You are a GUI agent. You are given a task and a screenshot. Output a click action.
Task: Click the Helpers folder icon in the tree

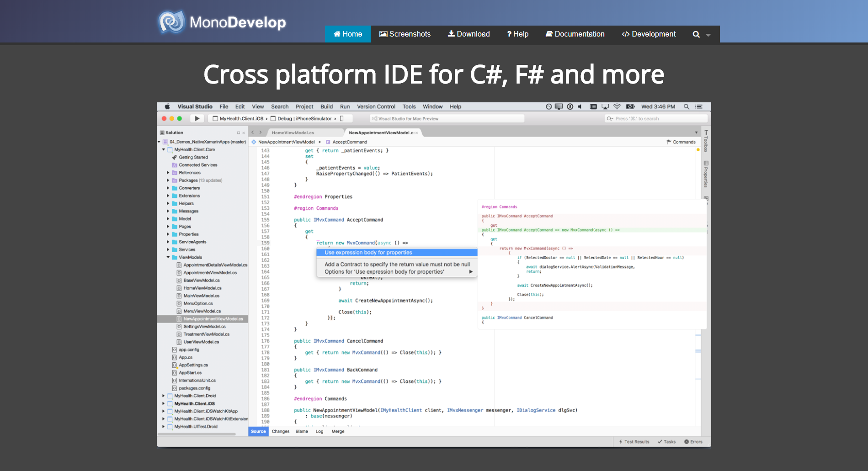174,204
